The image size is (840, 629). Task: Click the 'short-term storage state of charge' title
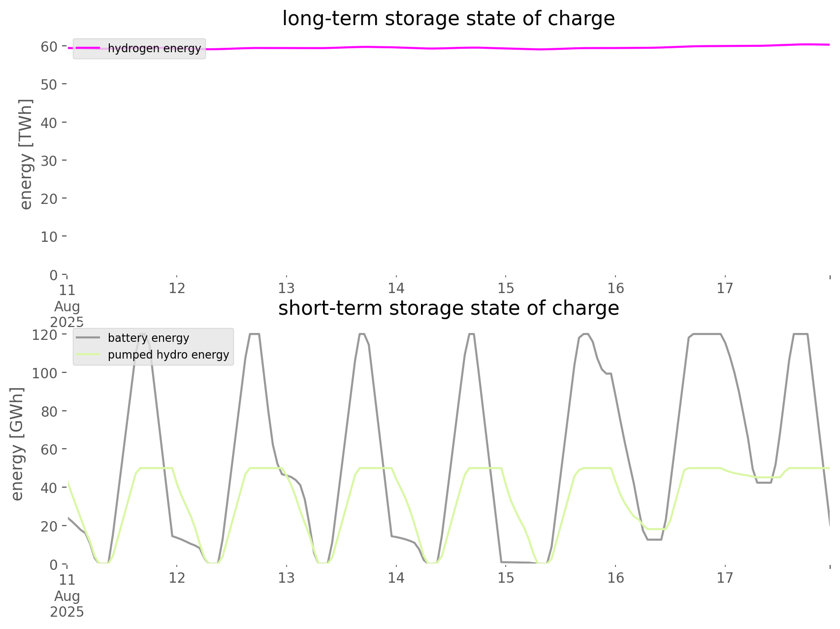click(448, 308)
